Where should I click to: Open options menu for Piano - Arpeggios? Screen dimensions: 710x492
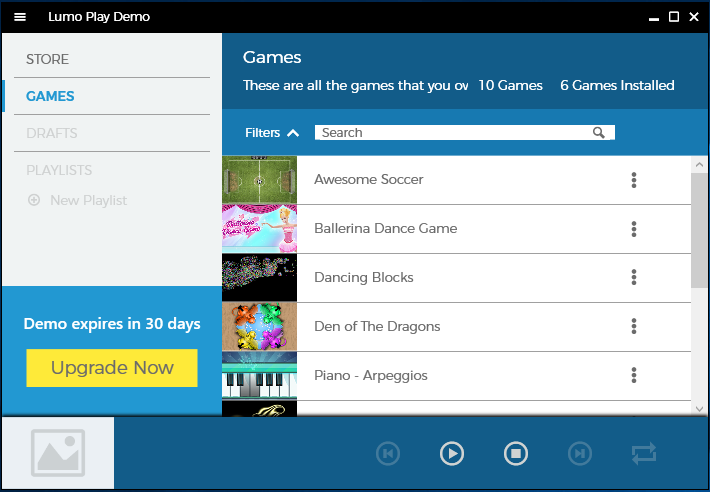pyautogui.click(x=634, y=375)
